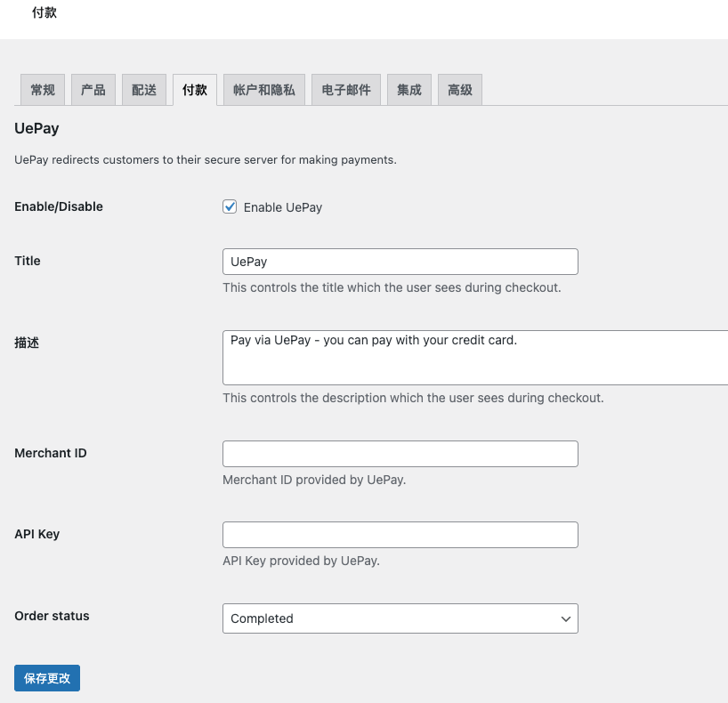
Task: Open the Order status dropdown
Action: (400, 618)
